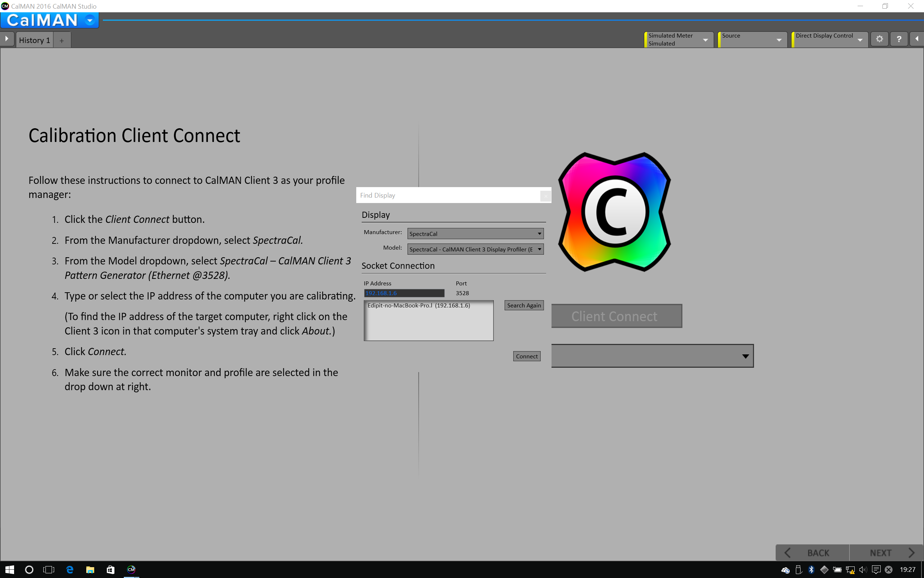Screen dimensions: 924x578
Task: Open the Model display profiler combo box
Action: click(x=475, y=249)
